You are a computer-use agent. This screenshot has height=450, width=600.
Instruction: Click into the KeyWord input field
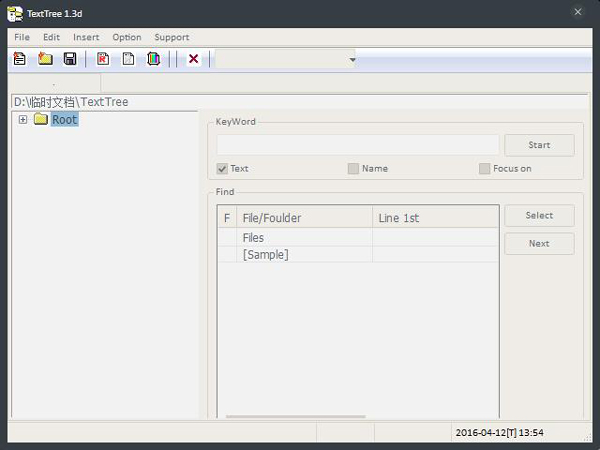point(358,145)
